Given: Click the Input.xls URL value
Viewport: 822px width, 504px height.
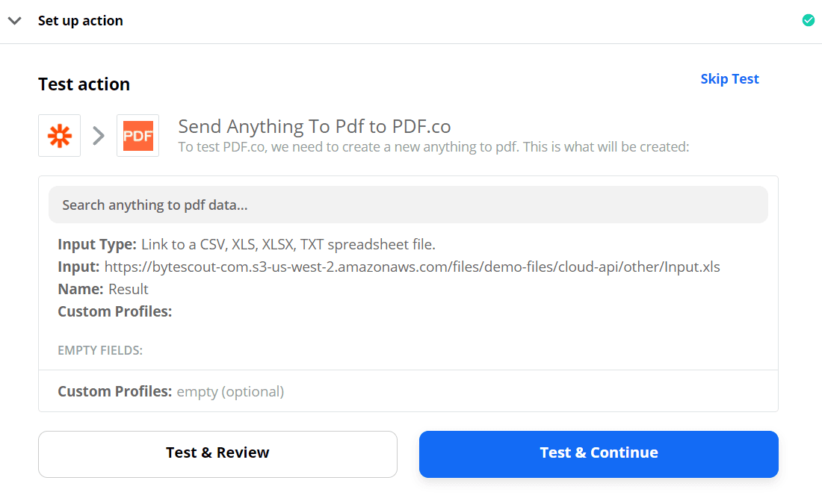Looking at the screenshot, I should tap(412, 267).
